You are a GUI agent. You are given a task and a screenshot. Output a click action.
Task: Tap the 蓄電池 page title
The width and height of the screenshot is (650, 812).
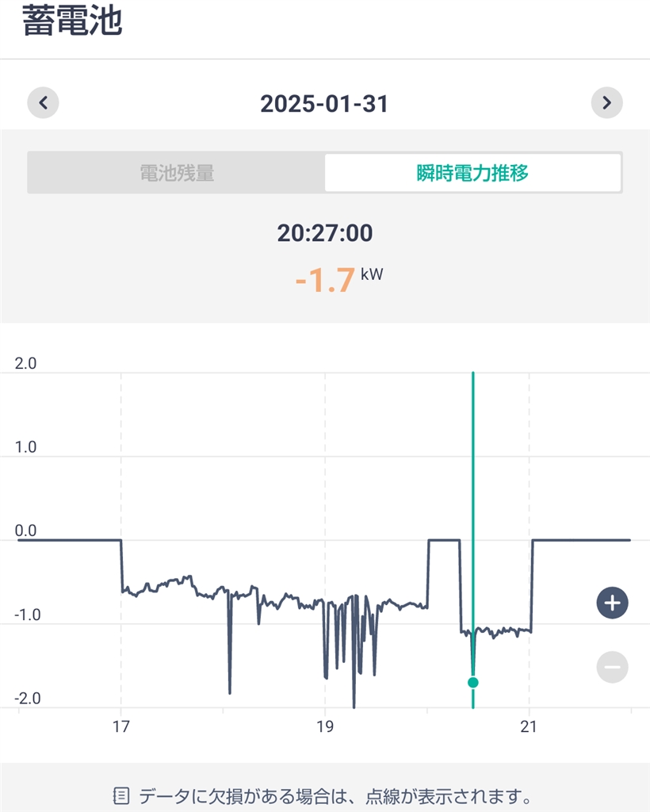[71, 21]
